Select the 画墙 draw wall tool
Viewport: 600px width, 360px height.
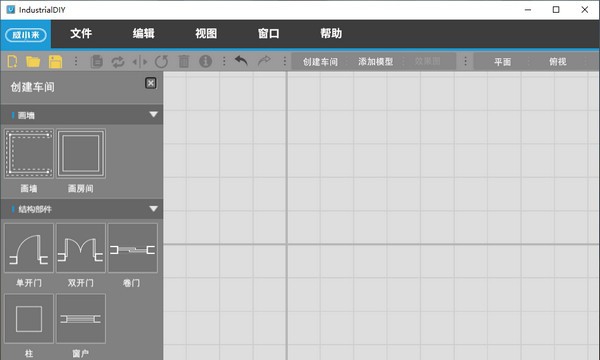pyautogui.click(x=29, y=153)
